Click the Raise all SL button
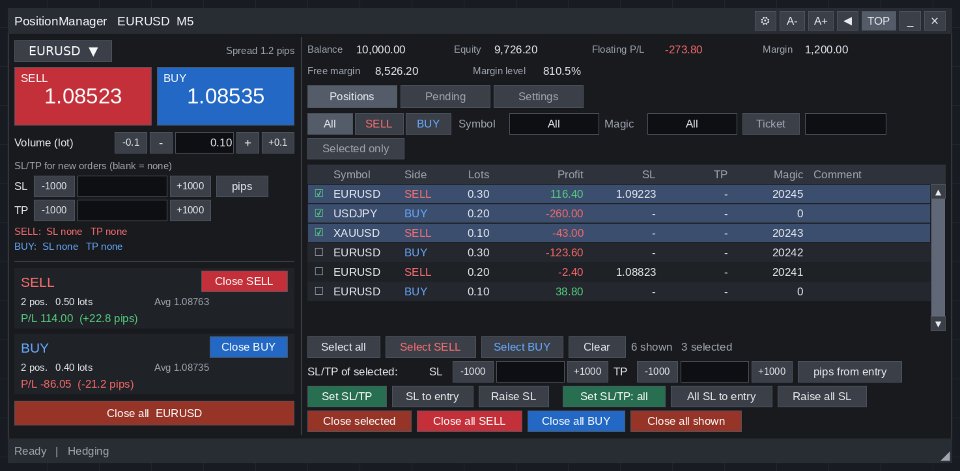Image resolution: width=960 pixels, height=471 pixels. (x=822, y=396)
